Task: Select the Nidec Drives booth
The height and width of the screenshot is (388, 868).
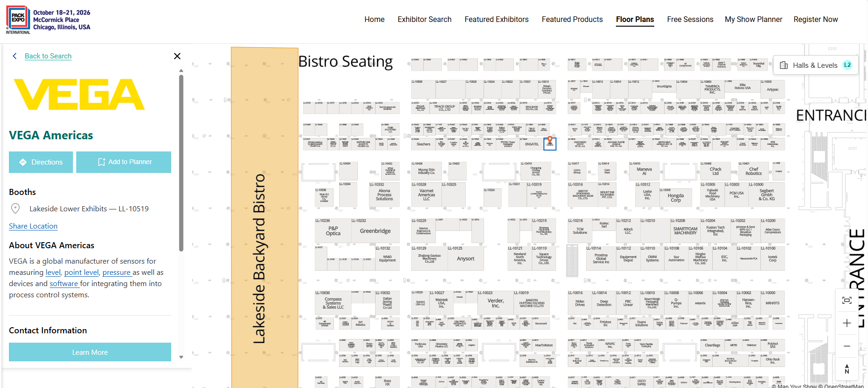Action: coord(580,303)
